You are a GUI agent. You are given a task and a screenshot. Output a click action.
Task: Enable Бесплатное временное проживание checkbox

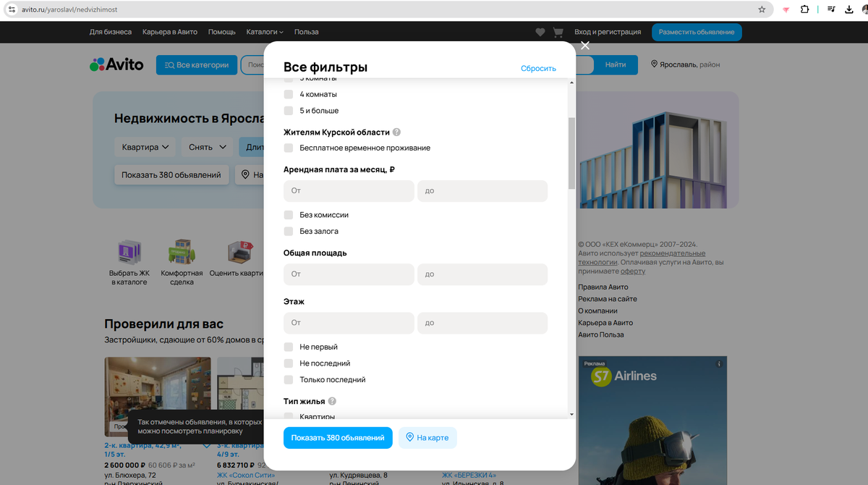click(289, 148)
